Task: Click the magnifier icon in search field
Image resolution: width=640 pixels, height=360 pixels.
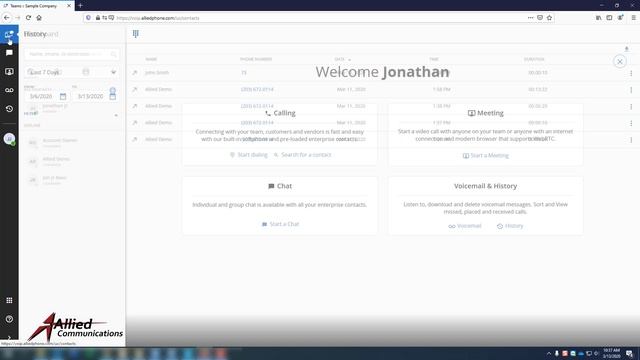Action: pyautogui.click(x=113, y=54)
